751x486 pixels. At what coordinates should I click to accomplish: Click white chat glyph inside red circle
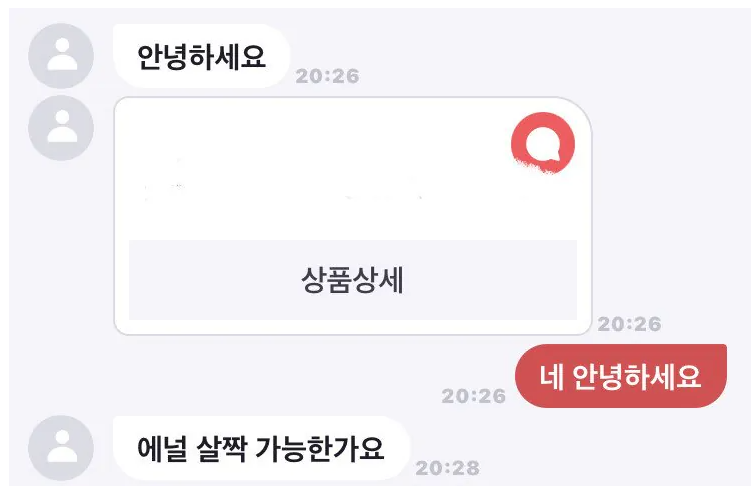pos(543,144)
